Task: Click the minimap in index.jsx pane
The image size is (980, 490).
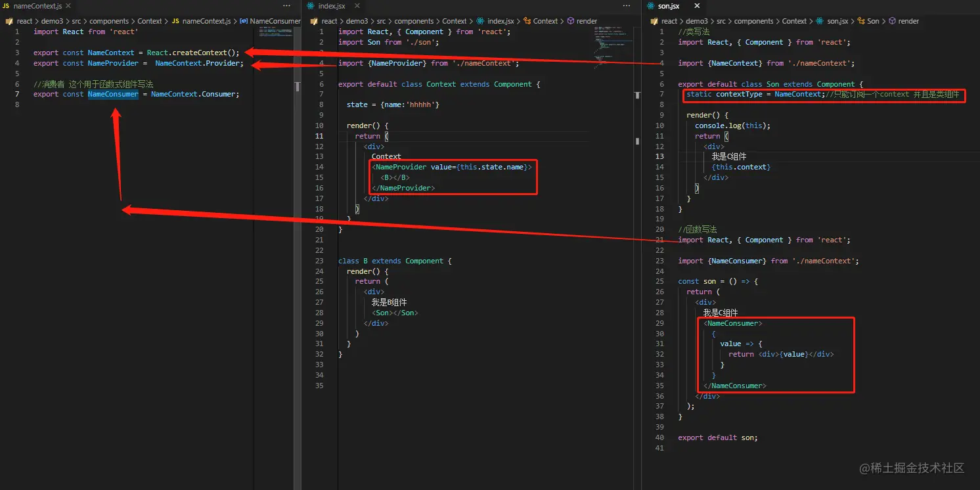Action: pos(612,49)
